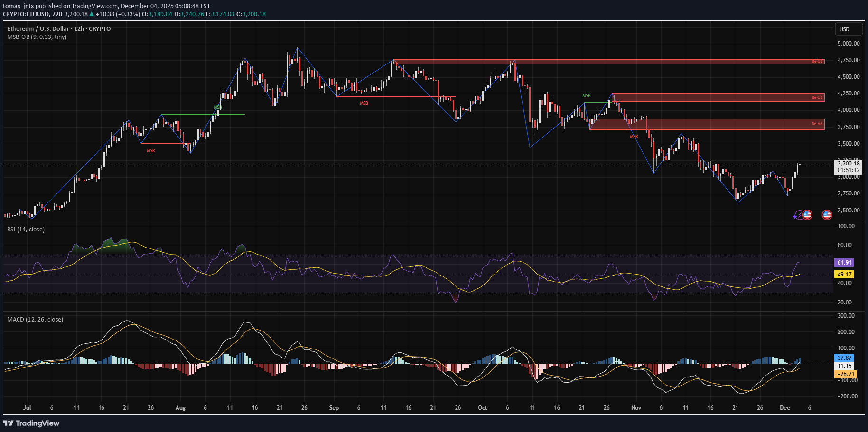This screenshot has width=868, height=432.
Task: Click the TradingView logo
Action: point(31,423)
